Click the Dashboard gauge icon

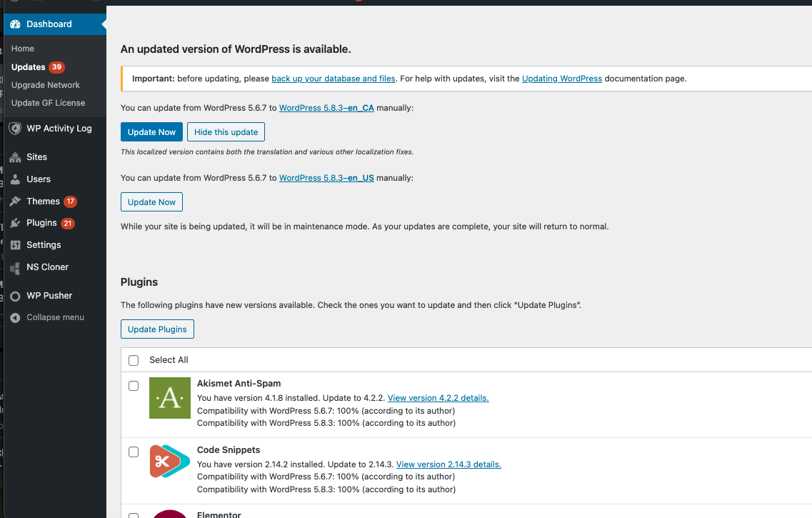point(16,24)
